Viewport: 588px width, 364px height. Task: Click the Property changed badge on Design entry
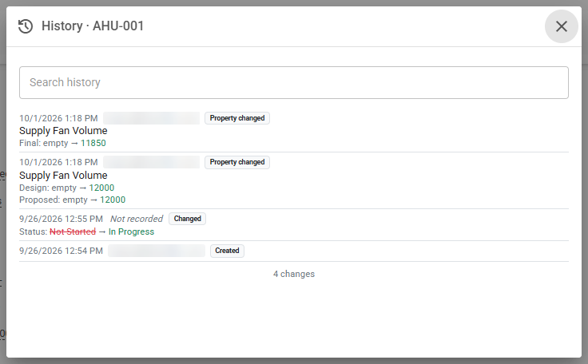click(x=237, y=162)
